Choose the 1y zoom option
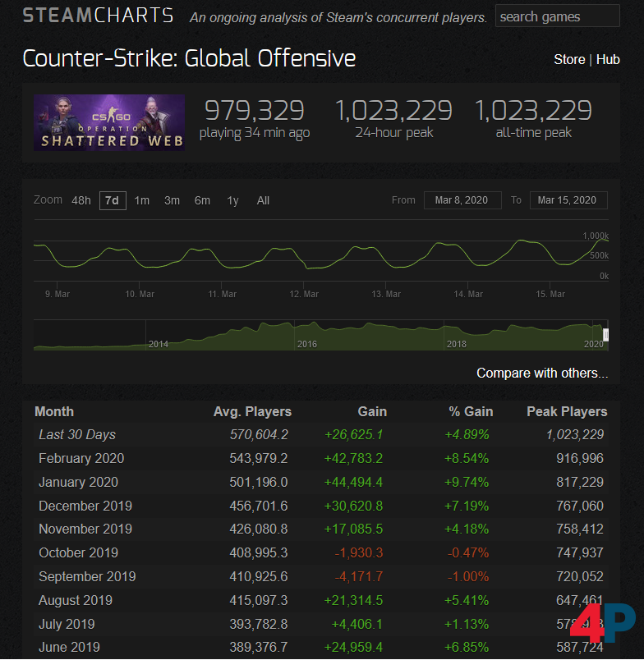The image size is (644, 660). tap(233, 200)
